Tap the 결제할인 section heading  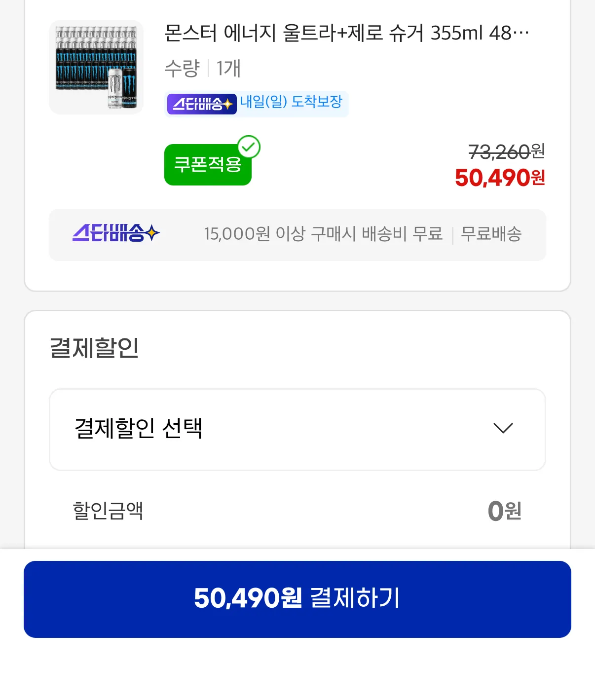pos(94,348)
